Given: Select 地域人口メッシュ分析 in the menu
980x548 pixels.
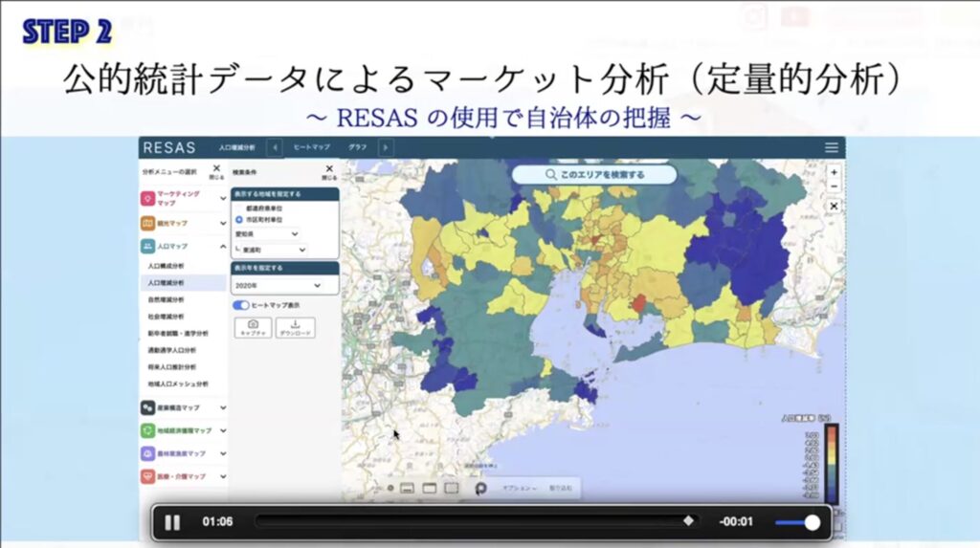Looking at the screenshot, I should (178, 384).
